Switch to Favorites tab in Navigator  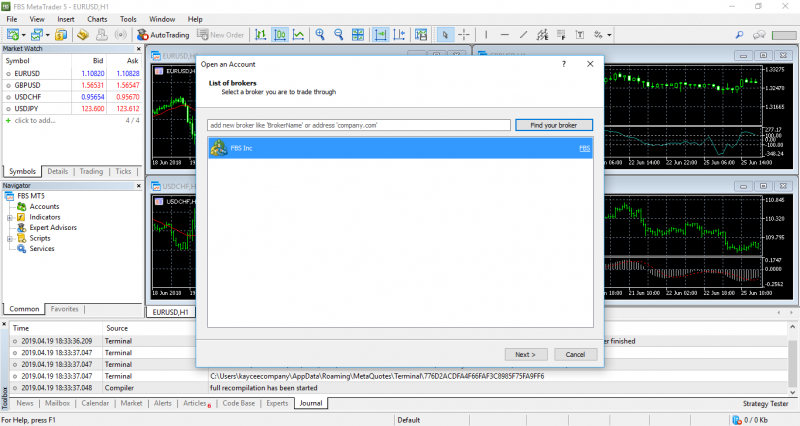65,309
